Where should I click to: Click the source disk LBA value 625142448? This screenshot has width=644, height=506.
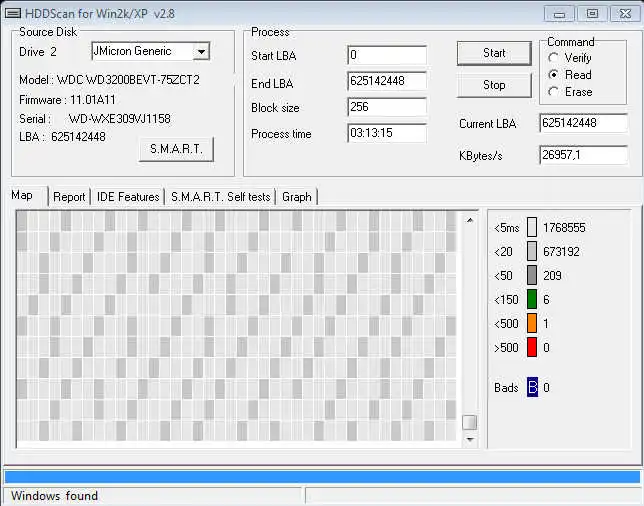[78, 137]
